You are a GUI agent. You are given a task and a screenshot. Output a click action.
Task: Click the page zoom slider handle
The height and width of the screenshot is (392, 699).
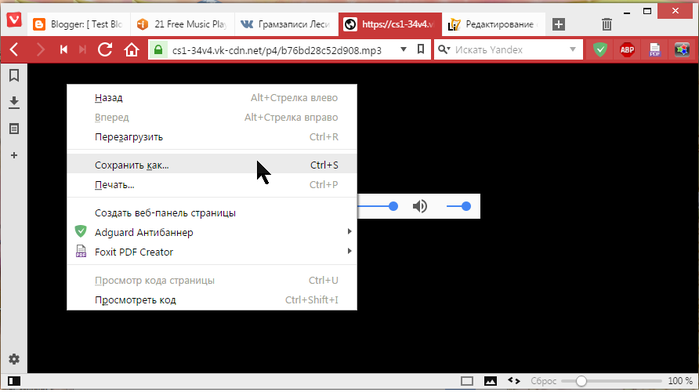click(581, 381)
